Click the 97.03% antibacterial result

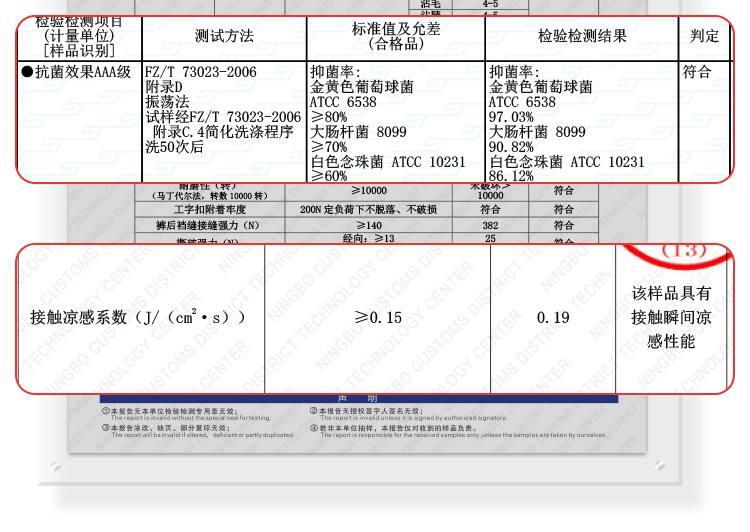tap(511, 118)
